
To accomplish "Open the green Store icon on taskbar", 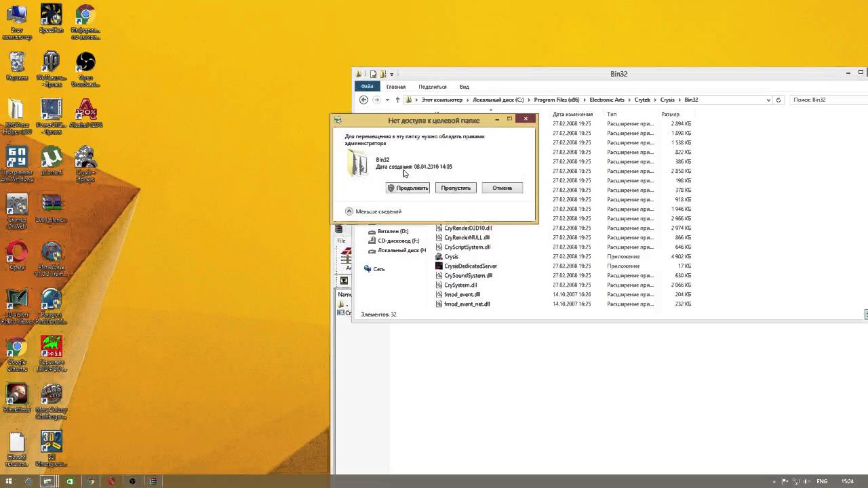I will 69,481.
